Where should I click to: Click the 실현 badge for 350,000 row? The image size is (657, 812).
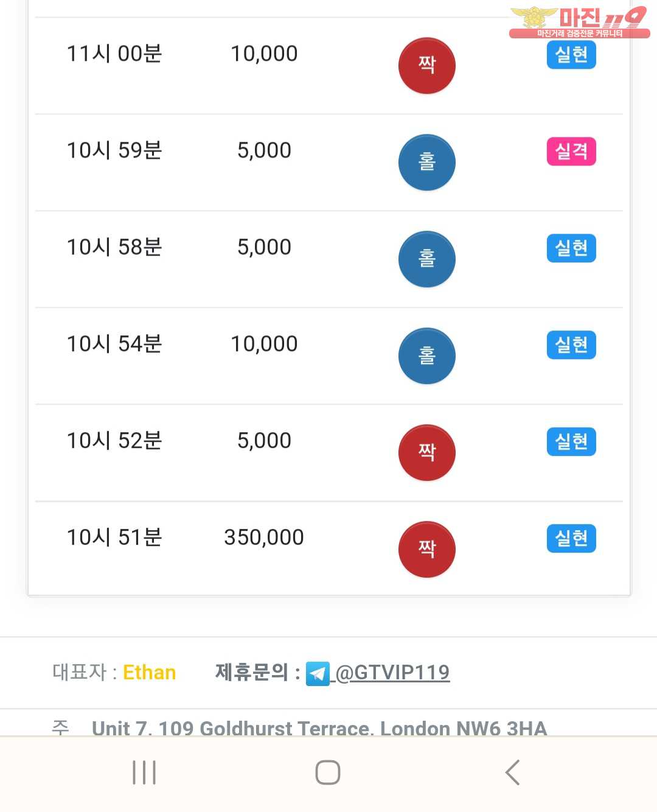tap(571, 539)
